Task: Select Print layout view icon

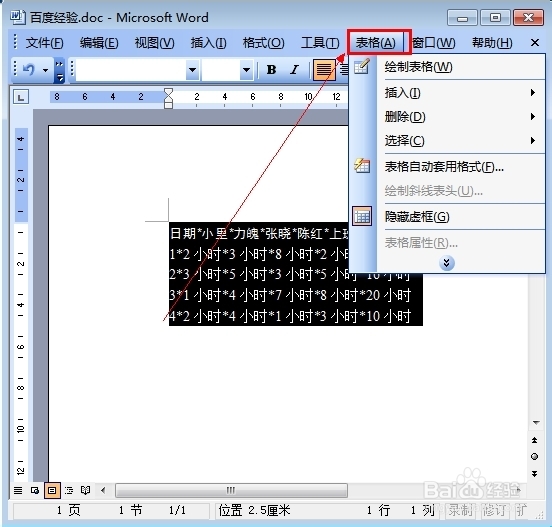Action: tap(52, 490)
